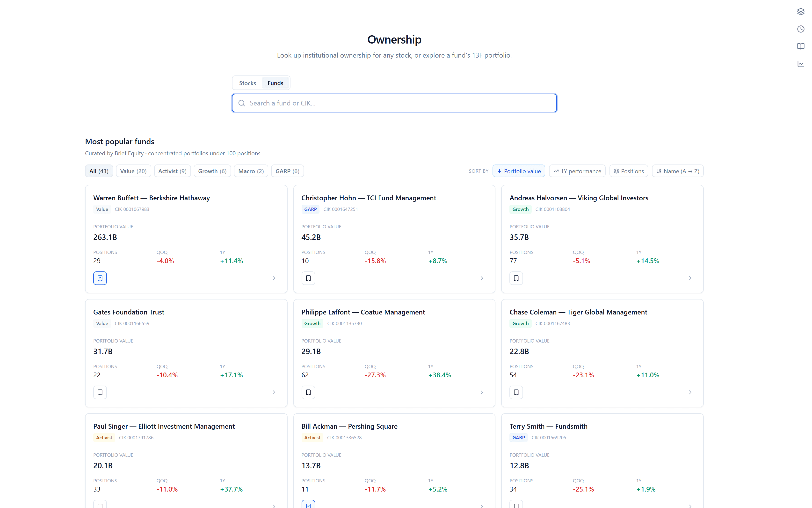The image size is (812, 508).
Task: Toggle bookmark on Warren Buffett Berkshire Hathaway card
Action: point(100,278)
